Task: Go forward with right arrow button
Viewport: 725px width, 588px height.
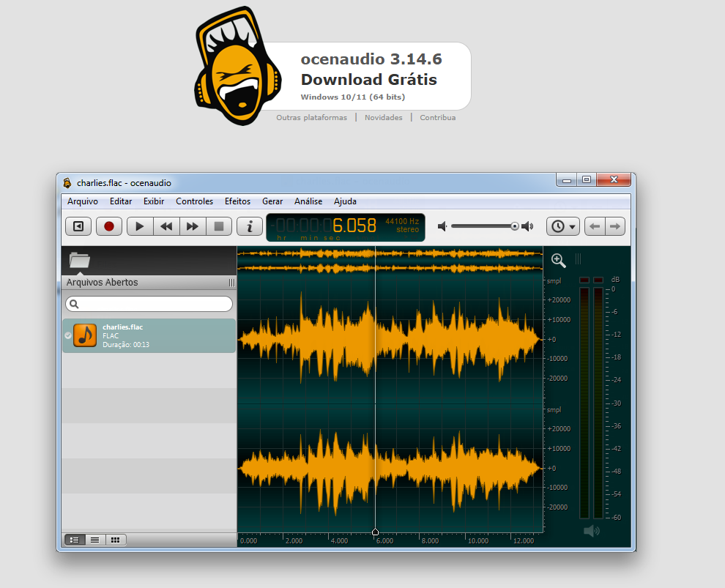Action: (x=615, y=226)
